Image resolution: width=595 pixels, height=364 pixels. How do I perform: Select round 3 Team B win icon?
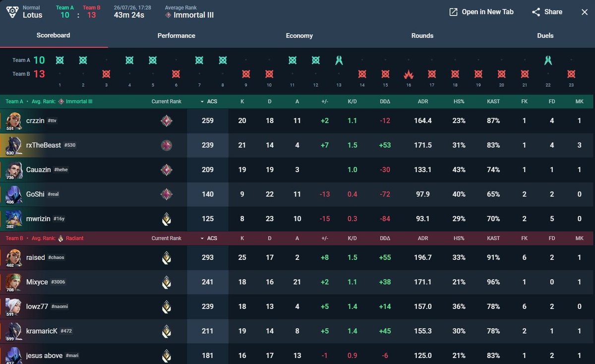coord(106,74)
